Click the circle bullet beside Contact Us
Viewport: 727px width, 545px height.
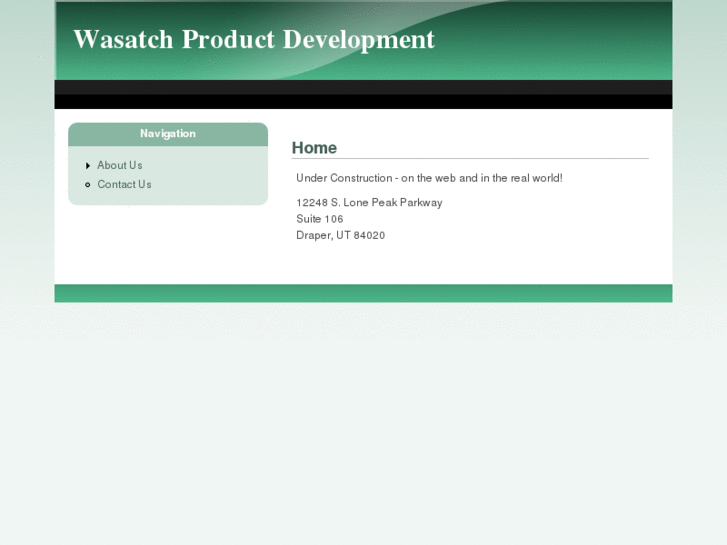88,185
